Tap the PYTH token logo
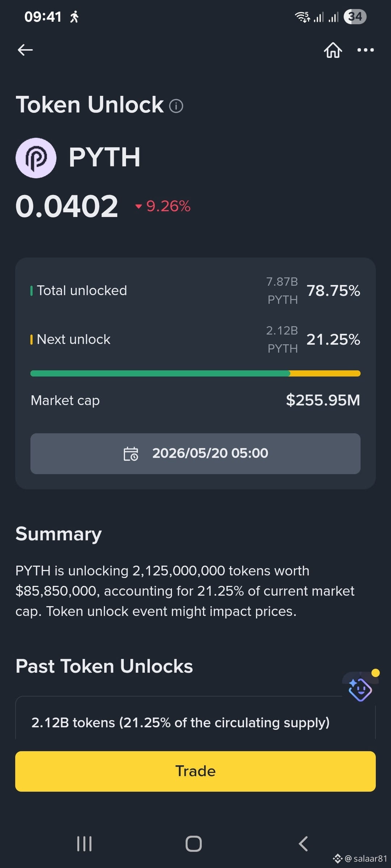 coord(36,158)
